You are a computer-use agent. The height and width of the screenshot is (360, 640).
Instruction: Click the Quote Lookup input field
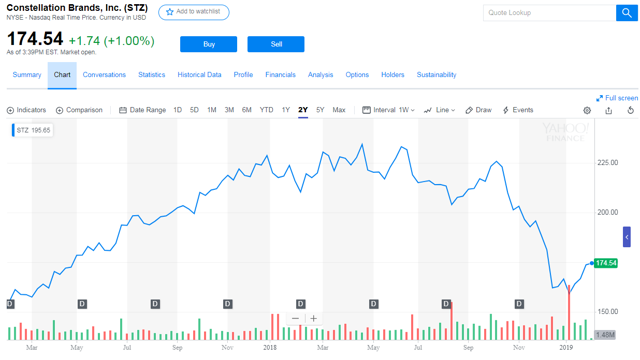click(x=549, y=13)
